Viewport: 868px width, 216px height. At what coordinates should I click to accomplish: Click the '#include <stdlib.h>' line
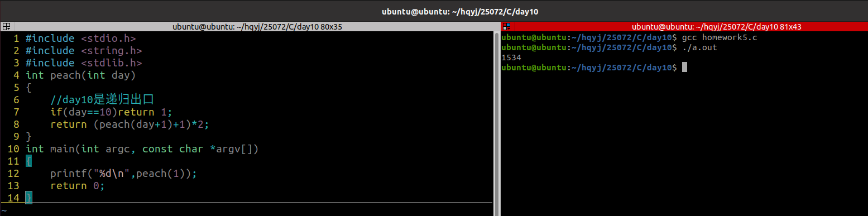[x=84, y=63]
